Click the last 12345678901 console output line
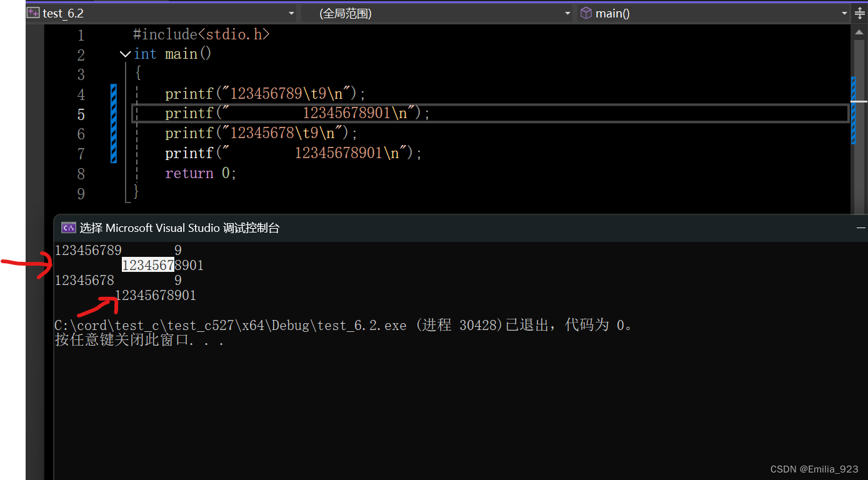This screenshot has width=868, height=480. pyautogui.click(x=156, y=295)
